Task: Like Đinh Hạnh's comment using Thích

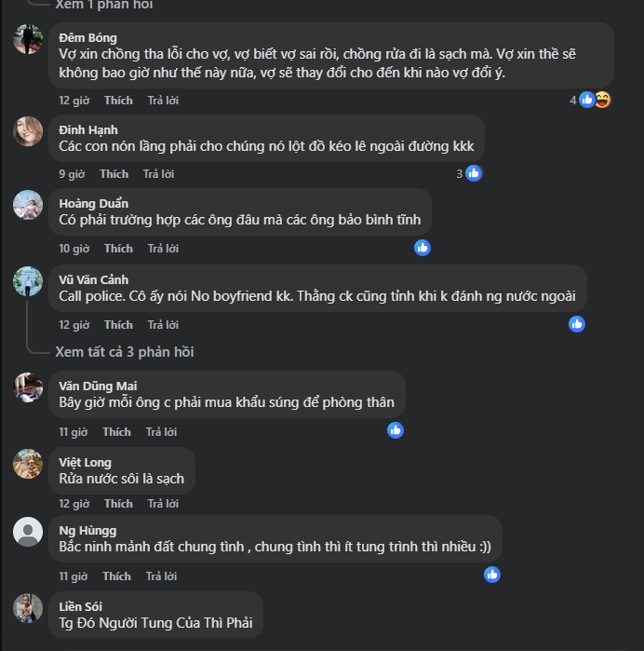Action: 114,174
